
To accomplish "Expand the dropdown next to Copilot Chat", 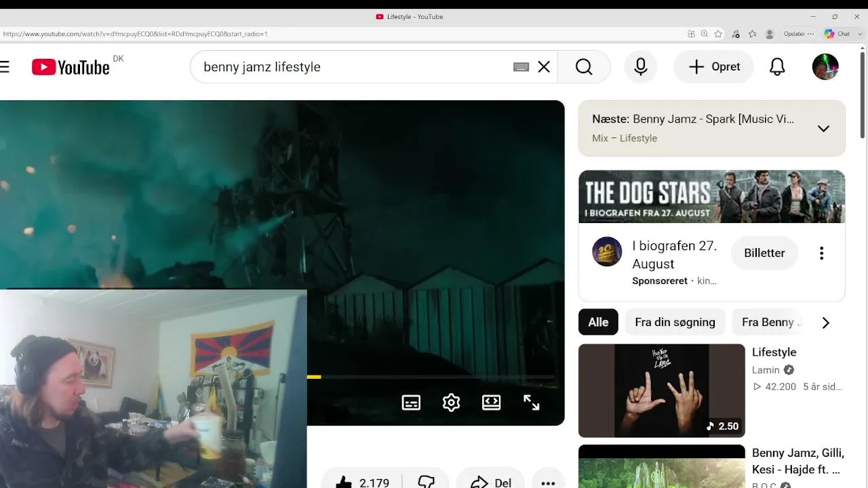I will 859,34.
